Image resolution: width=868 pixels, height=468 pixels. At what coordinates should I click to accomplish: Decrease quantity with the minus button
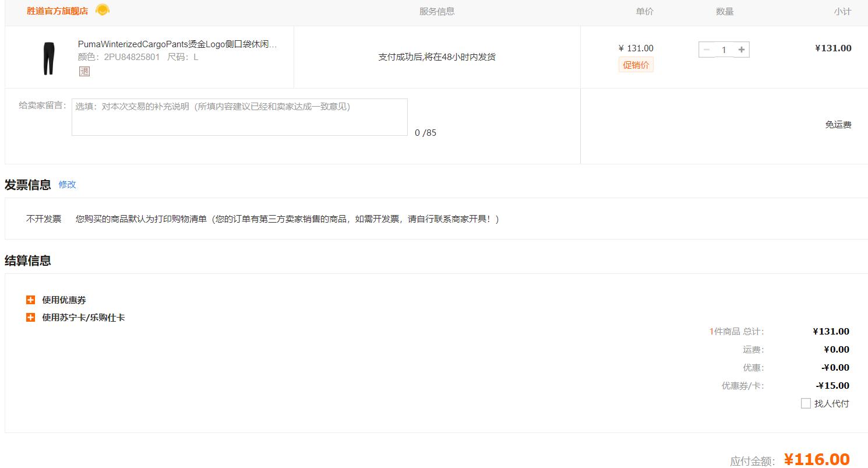pyautogui.click(x=707, y=50)
